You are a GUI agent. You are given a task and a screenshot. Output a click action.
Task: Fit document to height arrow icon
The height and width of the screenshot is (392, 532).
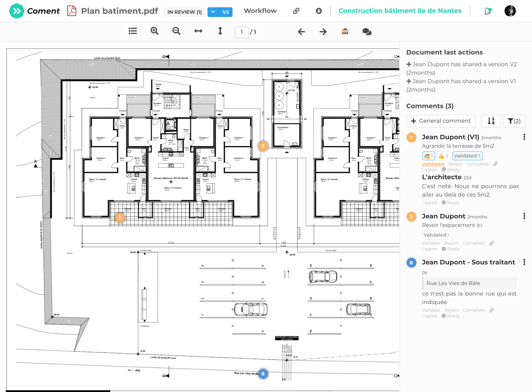[x=220, y=31]
